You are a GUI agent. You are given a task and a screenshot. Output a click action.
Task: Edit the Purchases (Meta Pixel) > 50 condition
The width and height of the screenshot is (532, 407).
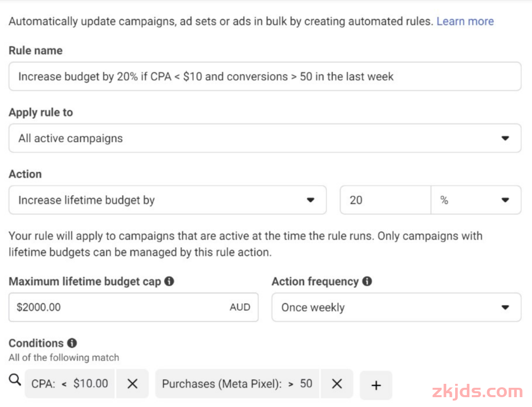click(x=237, y=384)
